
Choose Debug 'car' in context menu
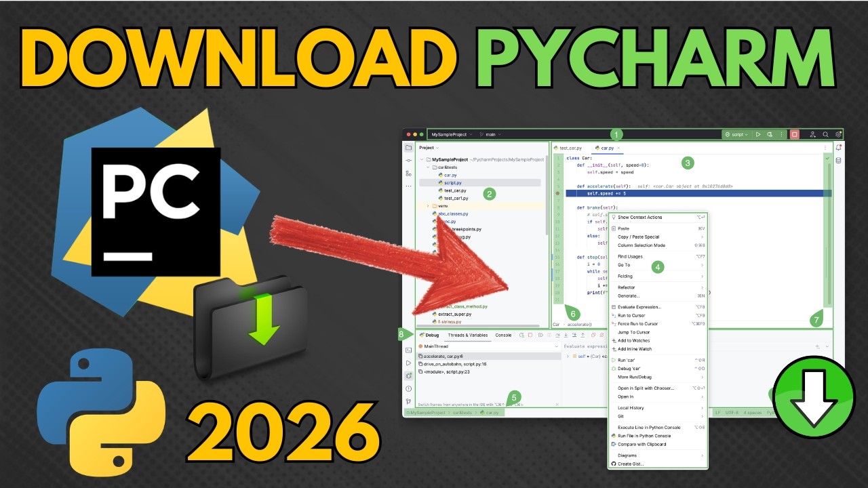(x=658, y=368)
